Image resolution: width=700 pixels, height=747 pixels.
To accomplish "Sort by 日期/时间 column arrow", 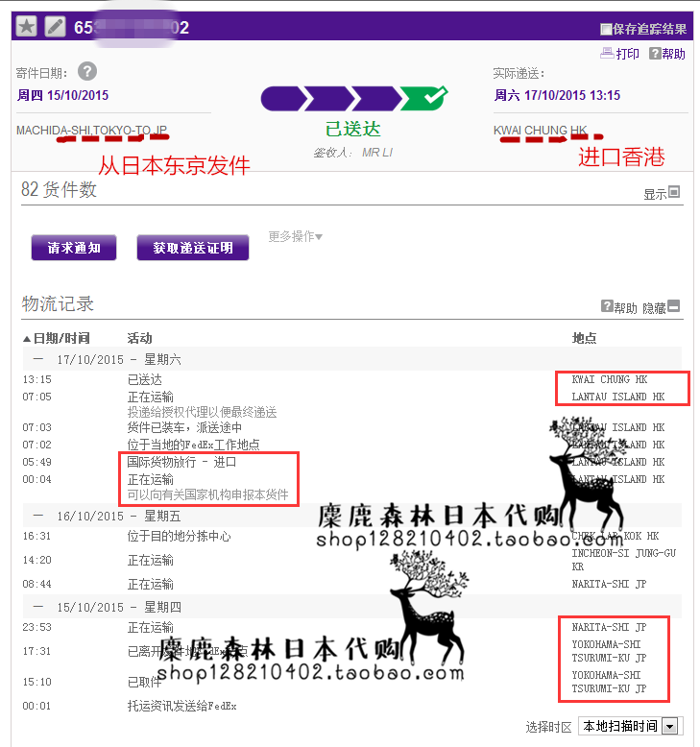I will click(27, 338).
